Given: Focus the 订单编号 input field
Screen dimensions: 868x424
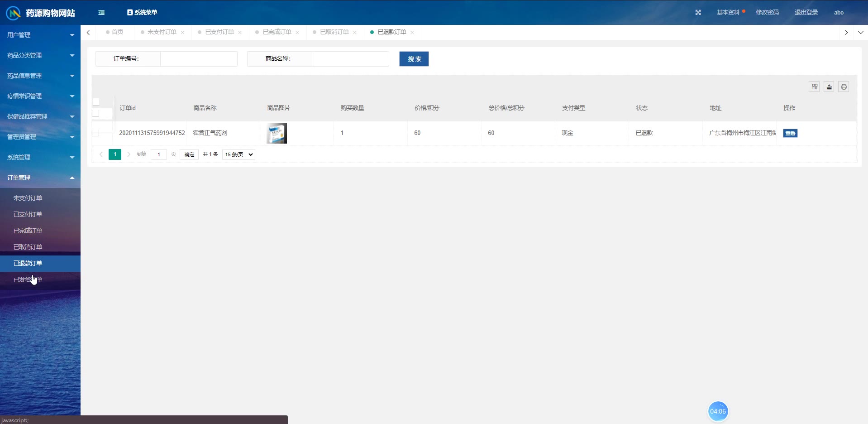Looking at the screenshot, I should pos(199,59).
